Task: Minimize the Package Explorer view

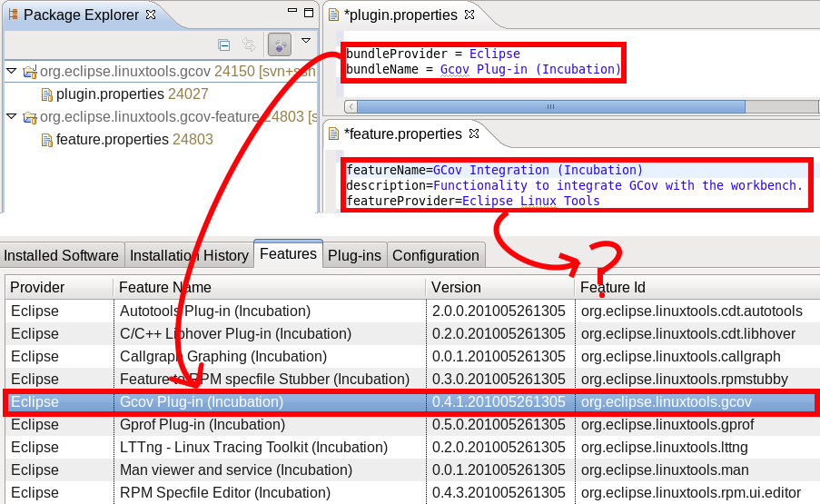Action: point(292,11)
